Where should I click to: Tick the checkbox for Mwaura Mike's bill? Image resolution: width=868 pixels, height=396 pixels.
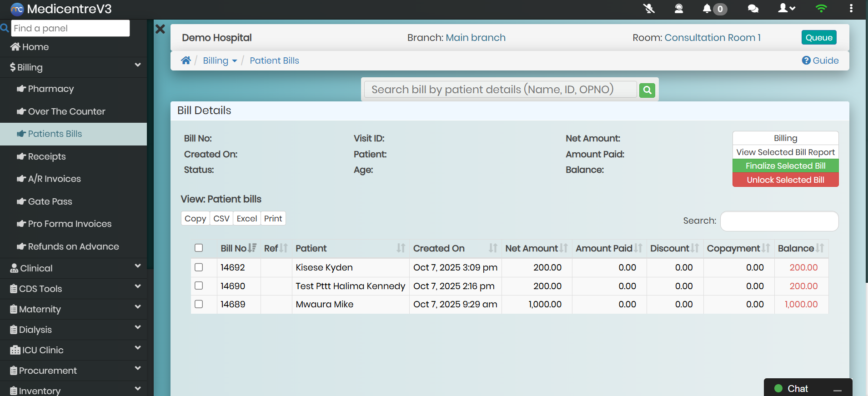tap(199, 304)
